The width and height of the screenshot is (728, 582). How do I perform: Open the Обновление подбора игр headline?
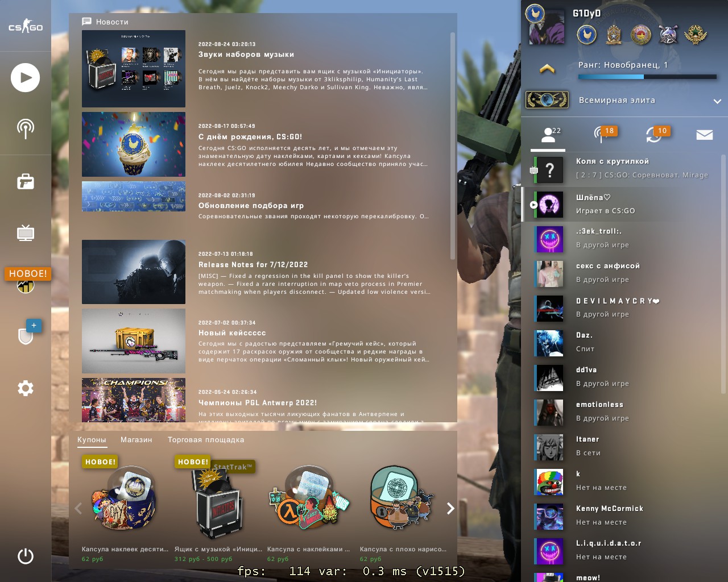(251, 206)
